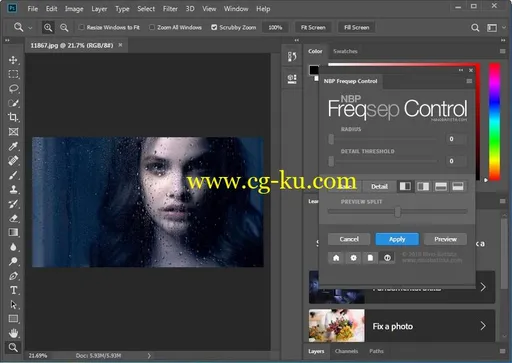Screen dimensions: 512x363
Task: Open the Layers panel options menu
Action: [502, 351]
